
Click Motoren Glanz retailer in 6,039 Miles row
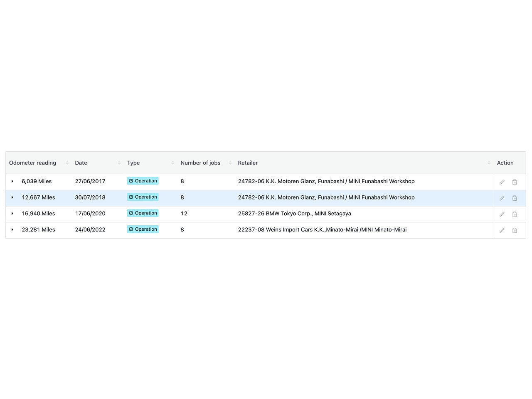click(x=326, y=181)
